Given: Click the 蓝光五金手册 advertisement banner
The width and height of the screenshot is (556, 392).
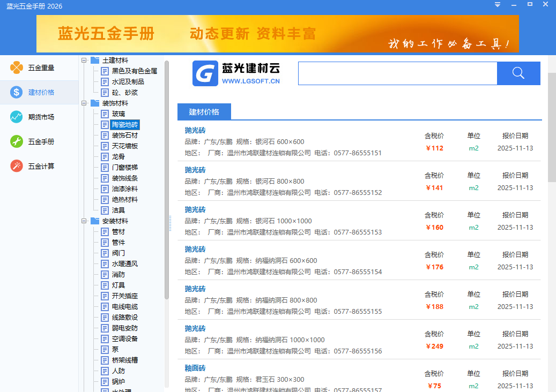Looking at the screenshot, I should pos(277,34).
